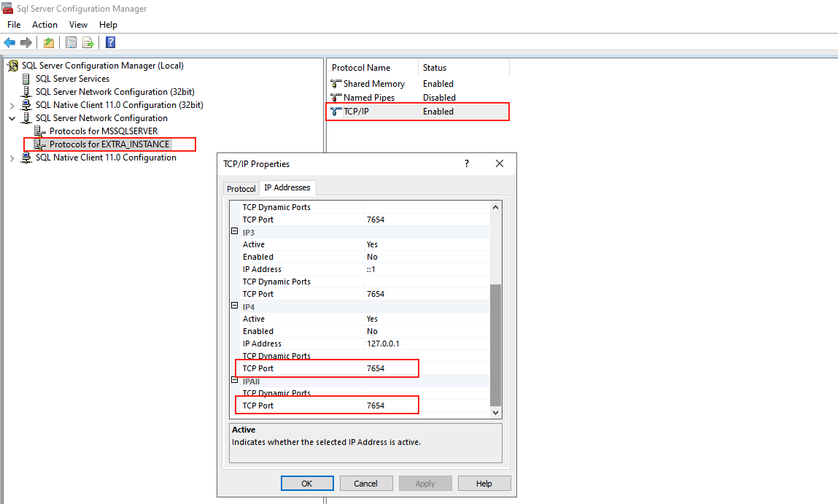Click the Shared Memory Enabled status
The width and height of the screenshot is (838, 504).
coord(438,84)
